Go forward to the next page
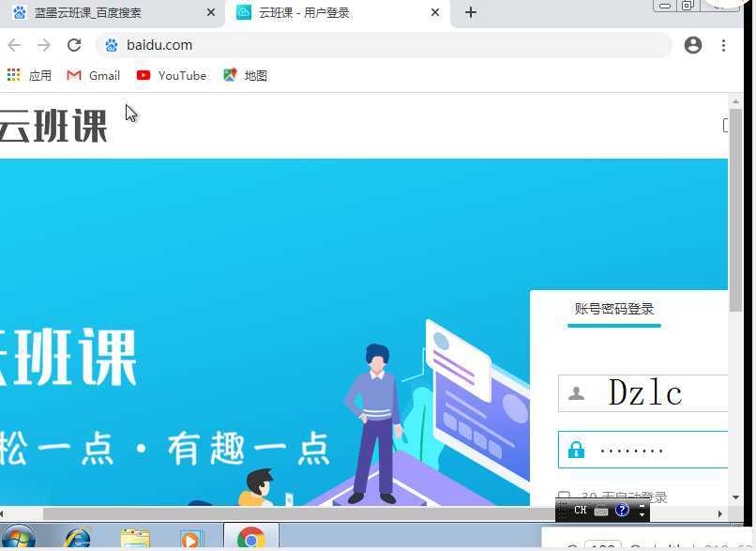The width and height of the screenshot is (756, 551). coord(44,45)
